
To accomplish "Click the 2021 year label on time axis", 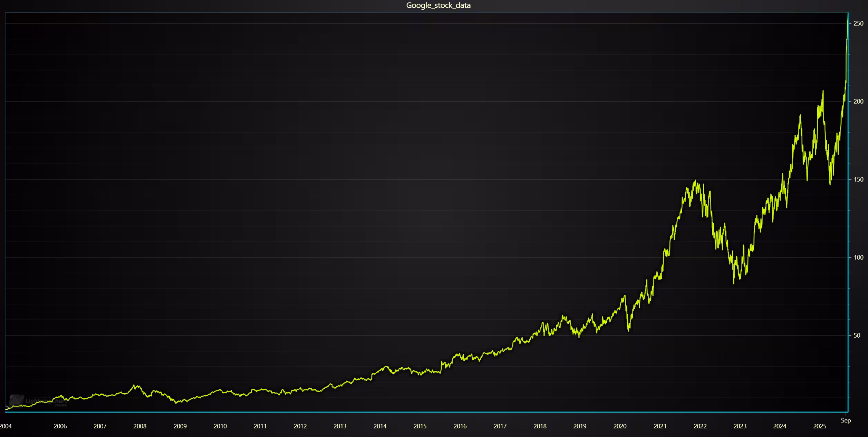I will coord(660,426).
